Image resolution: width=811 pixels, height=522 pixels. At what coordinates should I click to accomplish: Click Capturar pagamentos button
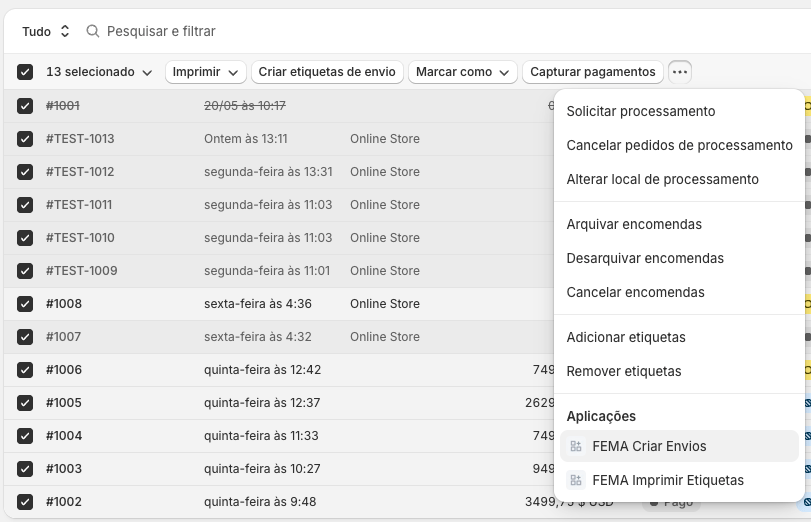tap(593, 72)
